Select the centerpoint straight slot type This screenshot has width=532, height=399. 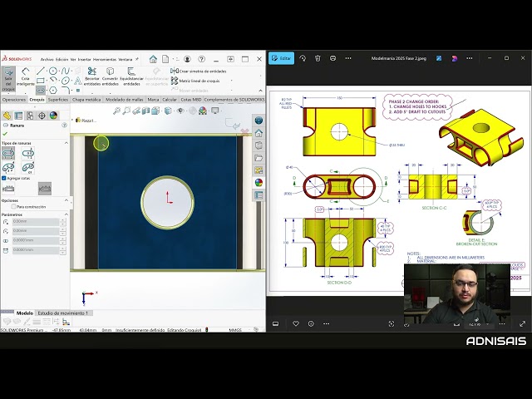coord(28,153)
